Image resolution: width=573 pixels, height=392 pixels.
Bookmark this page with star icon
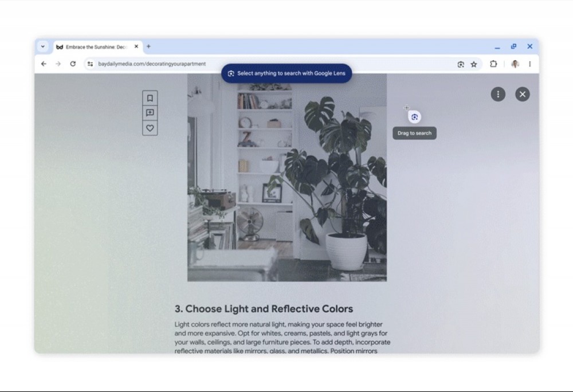[x=474, y=64]
